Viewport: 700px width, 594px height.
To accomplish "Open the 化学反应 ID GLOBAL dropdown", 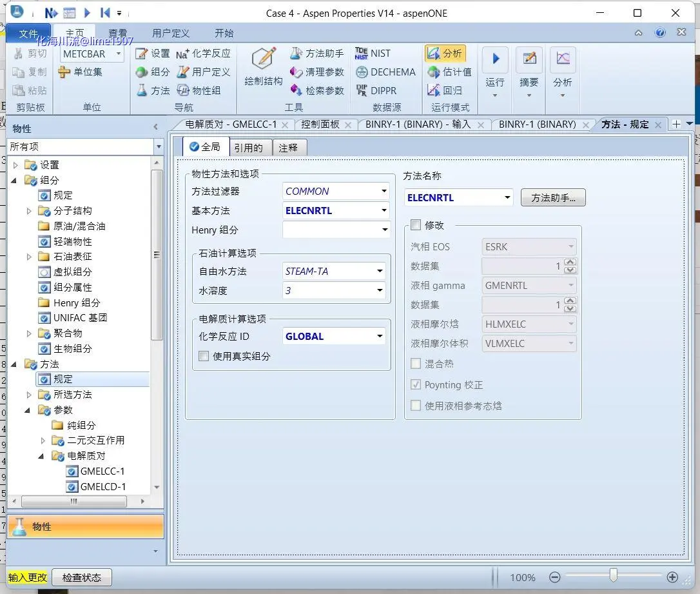I will click(x=380, y=336).
